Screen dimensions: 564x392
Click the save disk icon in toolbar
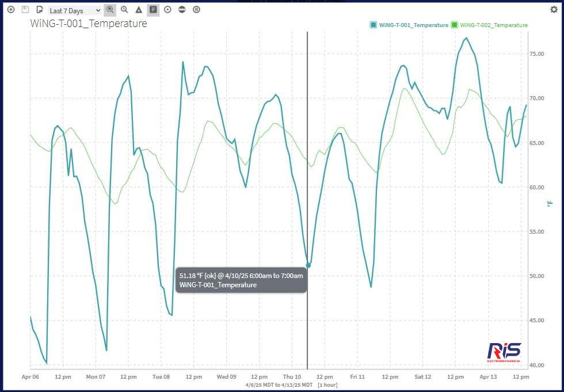(x=25, y=10)
